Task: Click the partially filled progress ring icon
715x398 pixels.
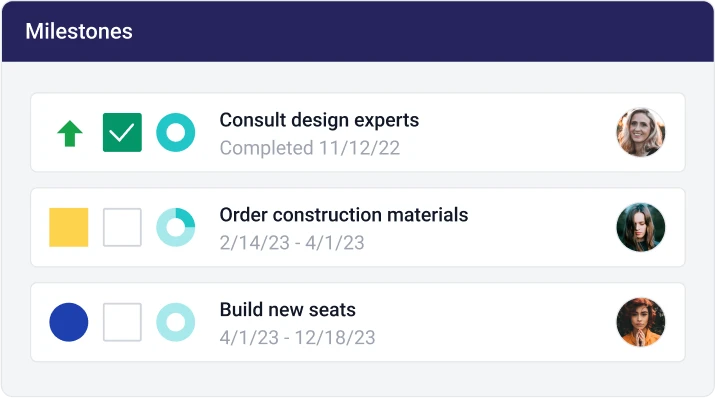Action: click(176, 227)
